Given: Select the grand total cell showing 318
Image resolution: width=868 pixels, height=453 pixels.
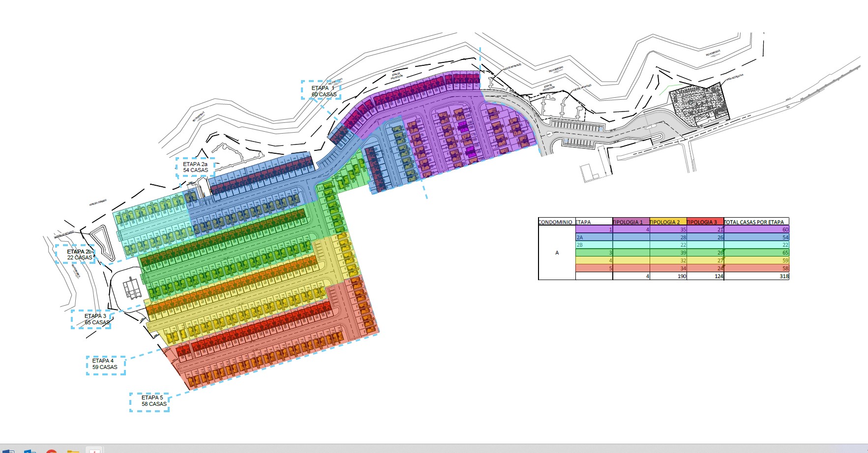Looking at the screenshot, I should point(756,276).
